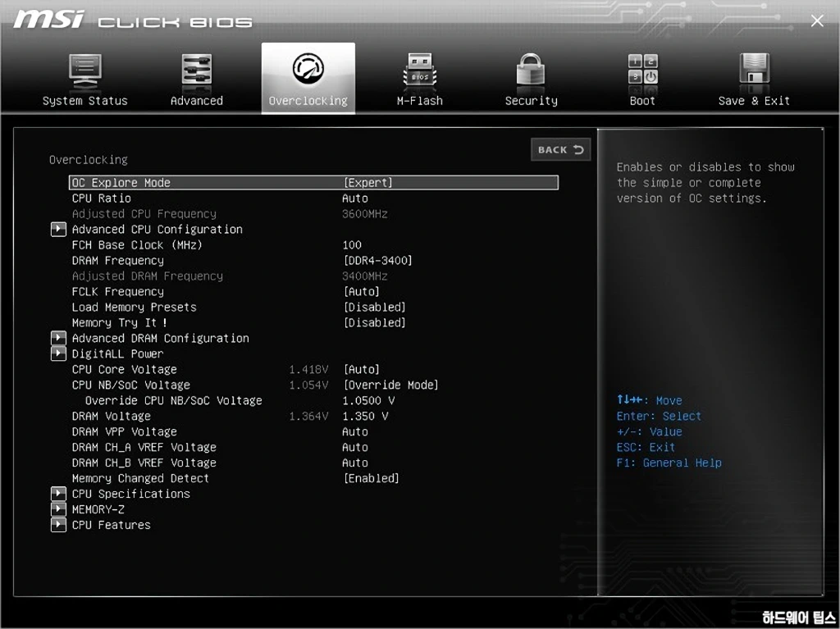Select the Overclocking gauge icon
Image resolution: width=840 pixels, height=629 pixels.
coord(308,69)
